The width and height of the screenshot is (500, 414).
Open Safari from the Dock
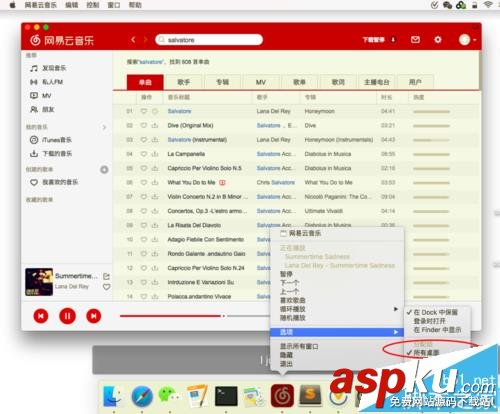point(142,396)
